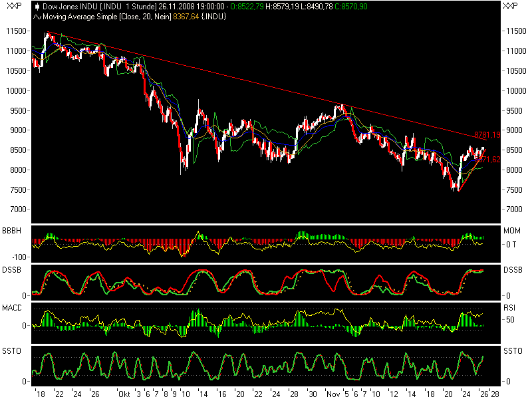Click the 0 level of MACD axis
The height and width of the screenshot is (399, 532).
click(x=24, y=325)
